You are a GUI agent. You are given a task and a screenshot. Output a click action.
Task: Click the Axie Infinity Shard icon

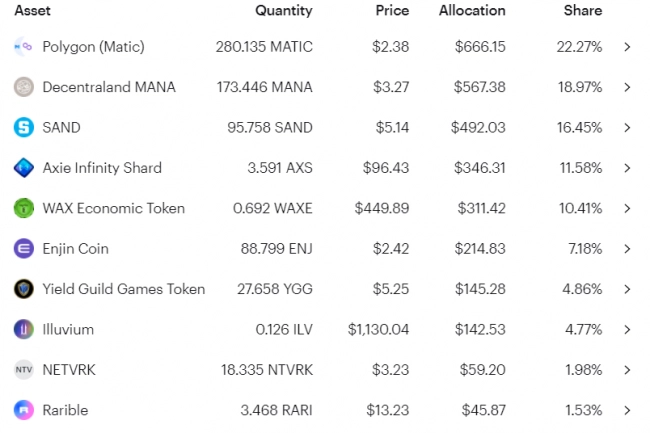[x=24, y=168]
